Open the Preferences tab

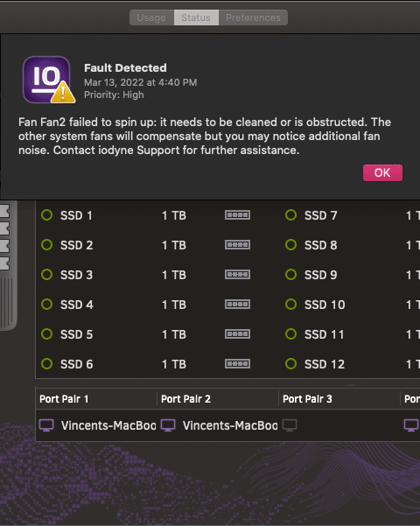coord(253,18)
